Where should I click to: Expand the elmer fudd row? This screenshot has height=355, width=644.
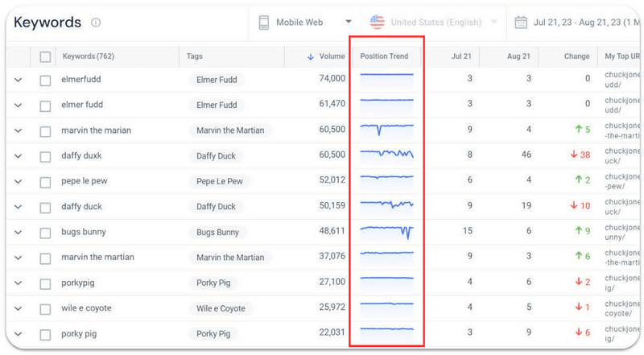[x=18, y=105]
